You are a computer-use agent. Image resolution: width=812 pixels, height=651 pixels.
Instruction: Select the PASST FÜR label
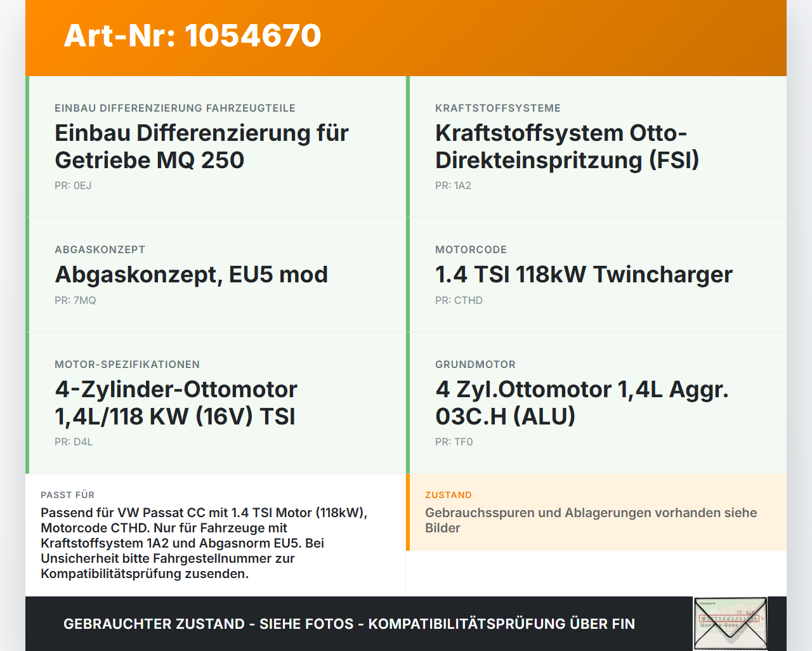[68, 495]
